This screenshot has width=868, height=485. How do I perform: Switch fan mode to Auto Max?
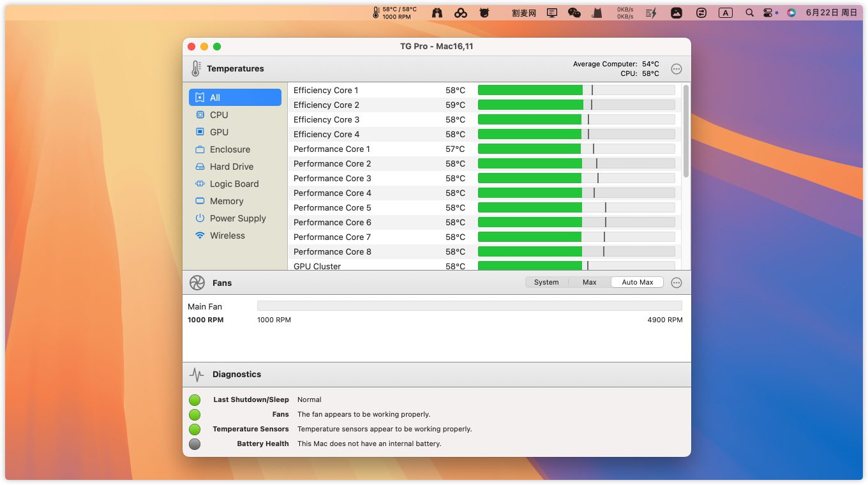pyautogui.click(x=638, y=282)
